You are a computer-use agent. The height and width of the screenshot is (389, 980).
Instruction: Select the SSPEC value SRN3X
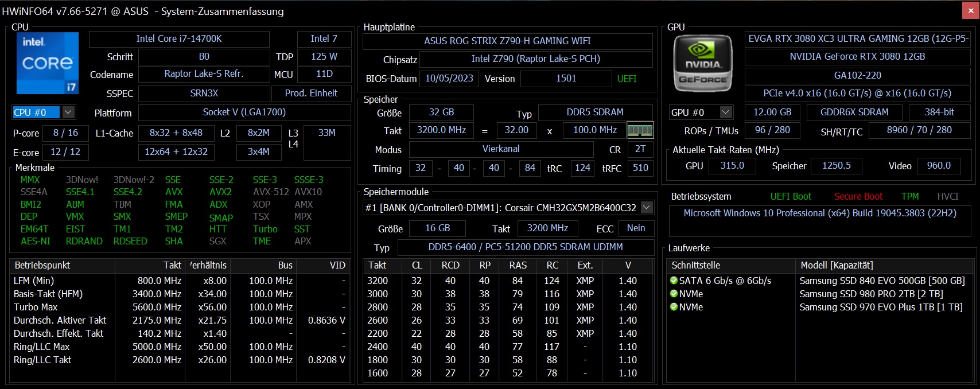point(204,94)
